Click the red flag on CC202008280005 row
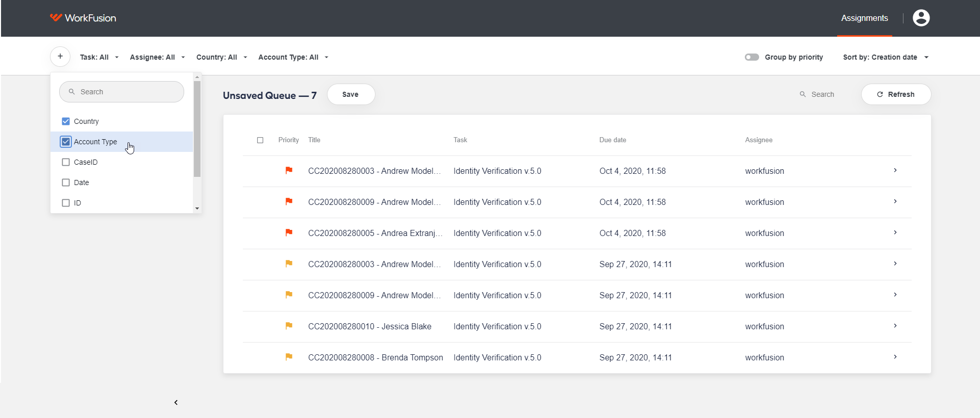This screenshot has width=980, height=418. pyautogui.click(x=289, y=233)
